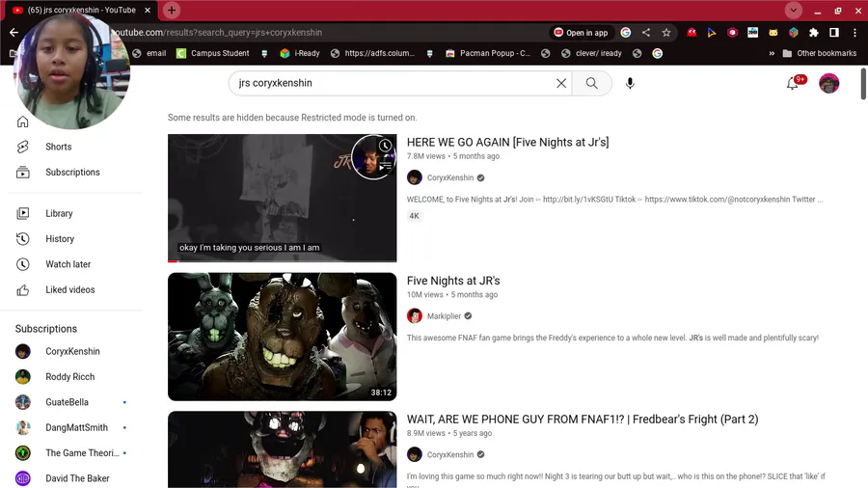Open the Markiplier channel link
868x488 pixels.
(x=444, y=316)
